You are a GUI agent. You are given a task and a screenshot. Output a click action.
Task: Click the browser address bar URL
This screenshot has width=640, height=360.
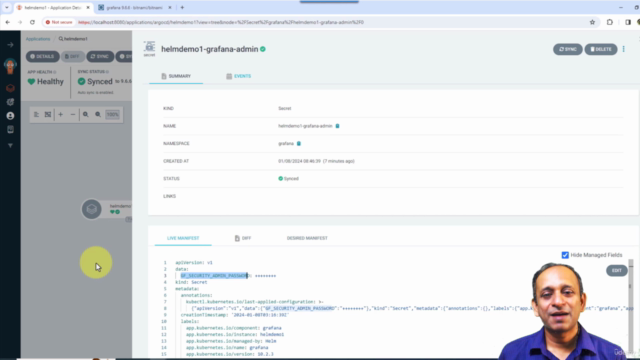220,22
